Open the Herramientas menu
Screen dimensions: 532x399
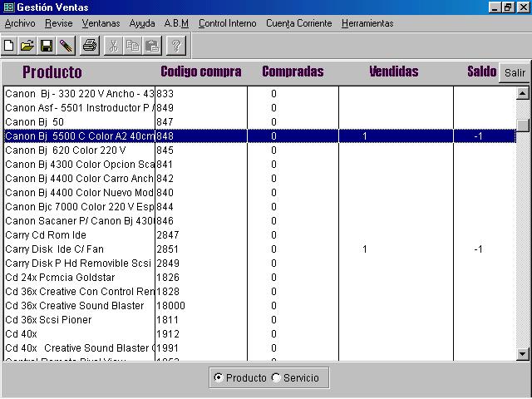[367, 23]
